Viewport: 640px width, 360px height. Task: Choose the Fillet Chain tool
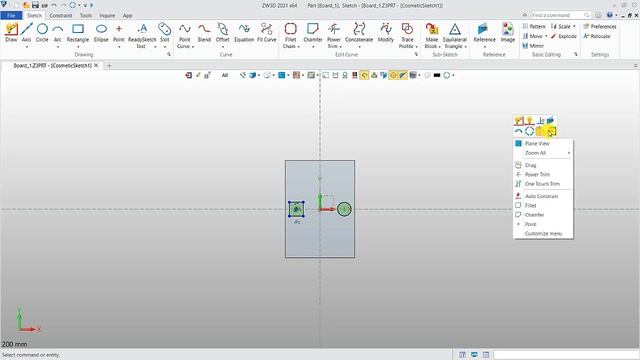pyautogui.click(x=291, y=36)
